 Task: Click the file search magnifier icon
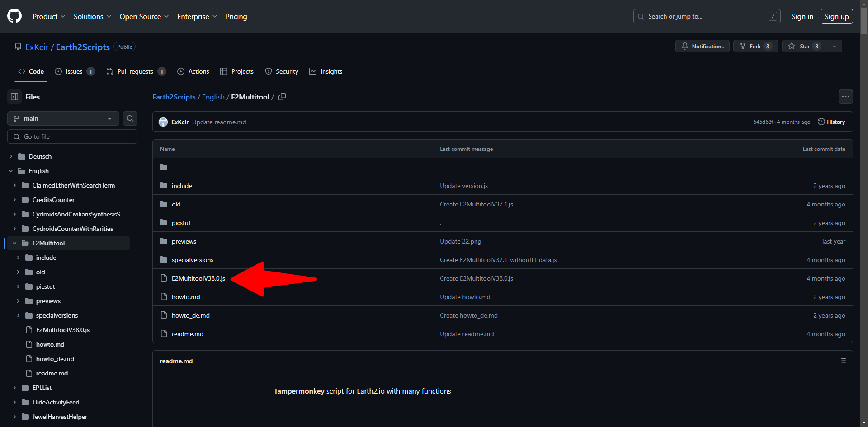click(130, 118)
